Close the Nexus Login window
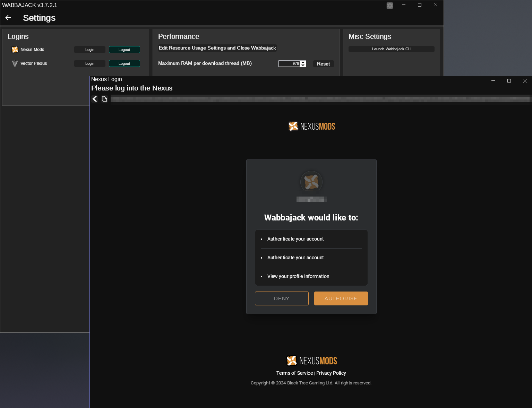532x408 pixels. click(x=525, y=81)
